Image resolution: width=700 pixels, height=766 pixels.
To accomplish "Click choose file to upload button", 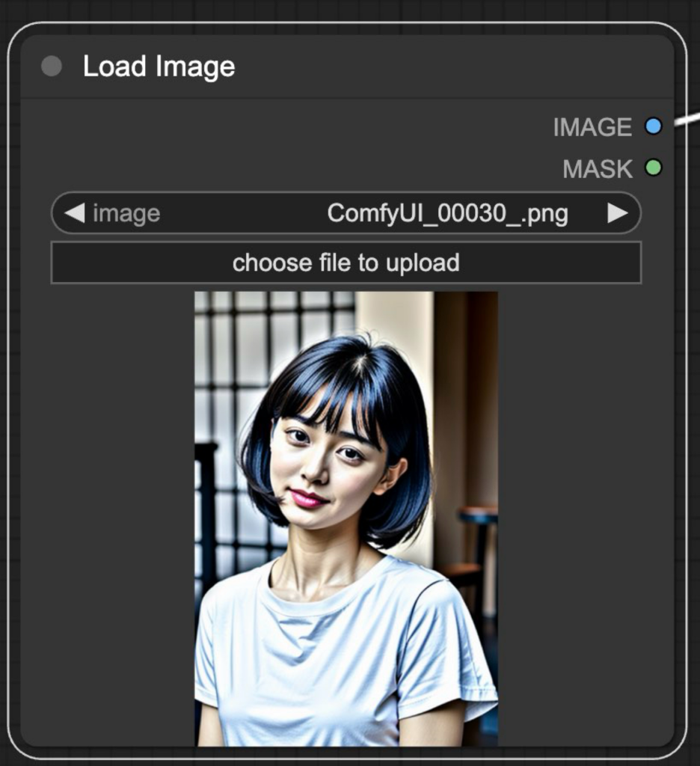I will point(346,263).
